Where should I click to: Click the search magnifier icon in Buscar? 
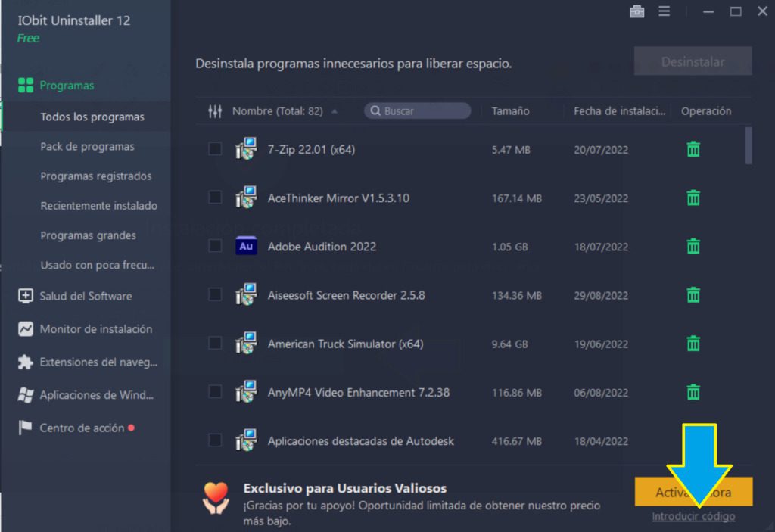[375, 110]
